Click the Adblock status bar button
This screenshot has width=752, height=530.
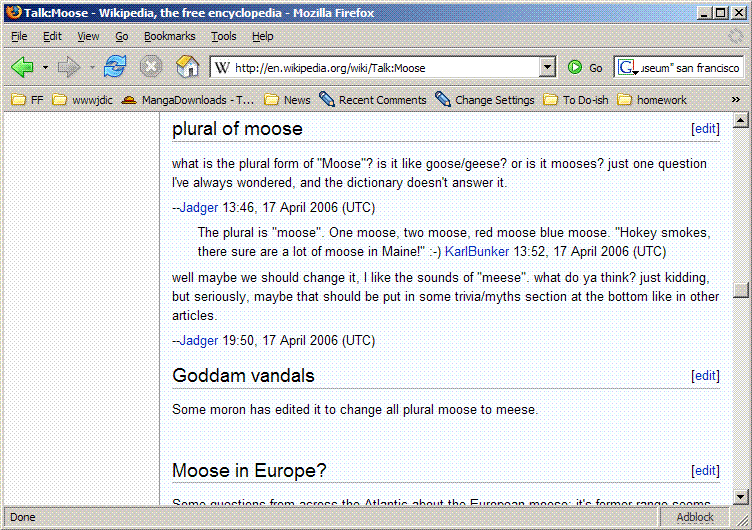point(695,517)
